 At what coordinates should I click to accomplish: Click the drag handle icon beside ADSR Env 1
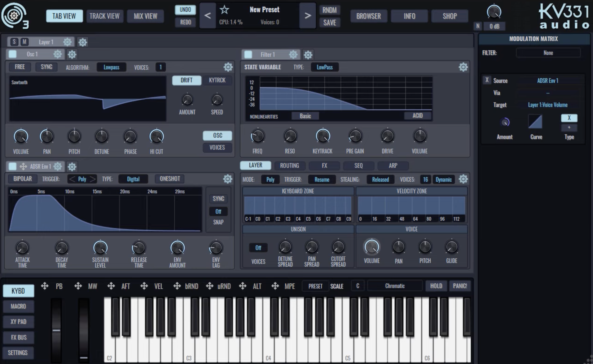point(23,167)
